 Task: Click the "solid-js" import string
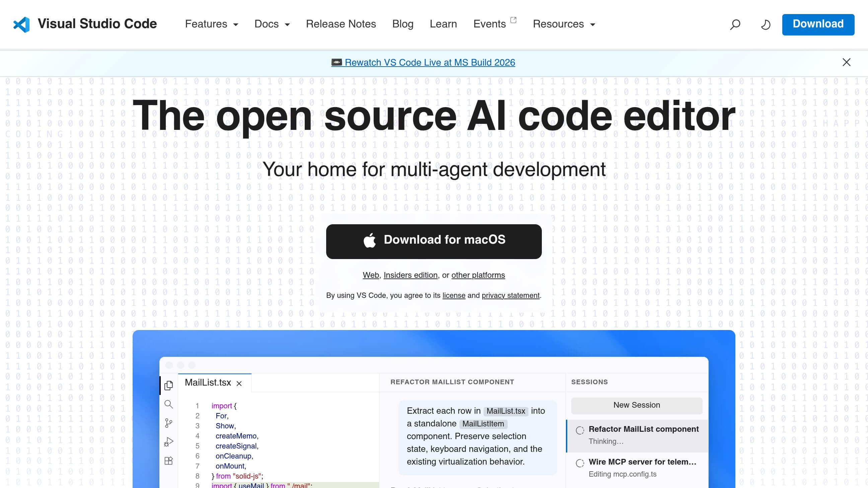coord(247,476)
